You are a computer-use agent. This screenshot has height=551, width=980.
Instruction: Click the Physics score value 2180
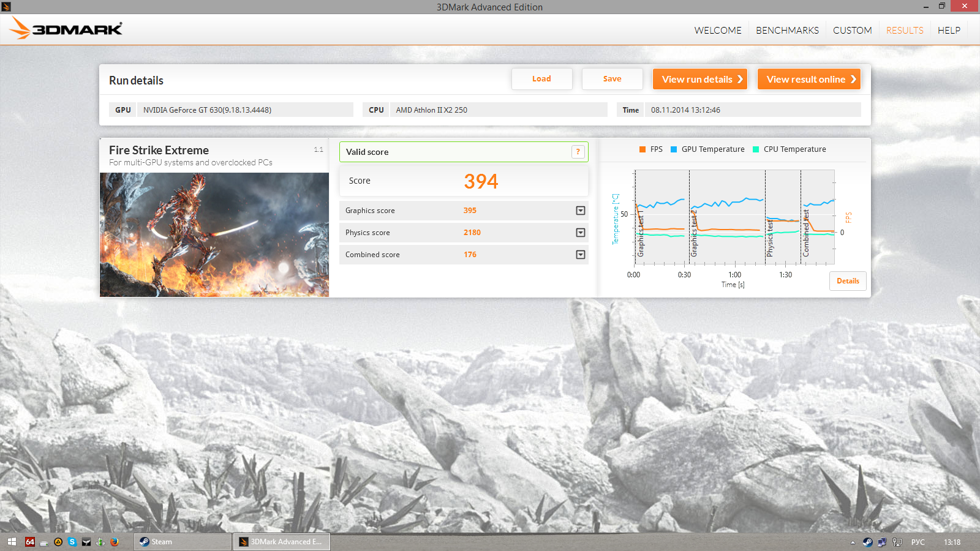click(472, 233)
